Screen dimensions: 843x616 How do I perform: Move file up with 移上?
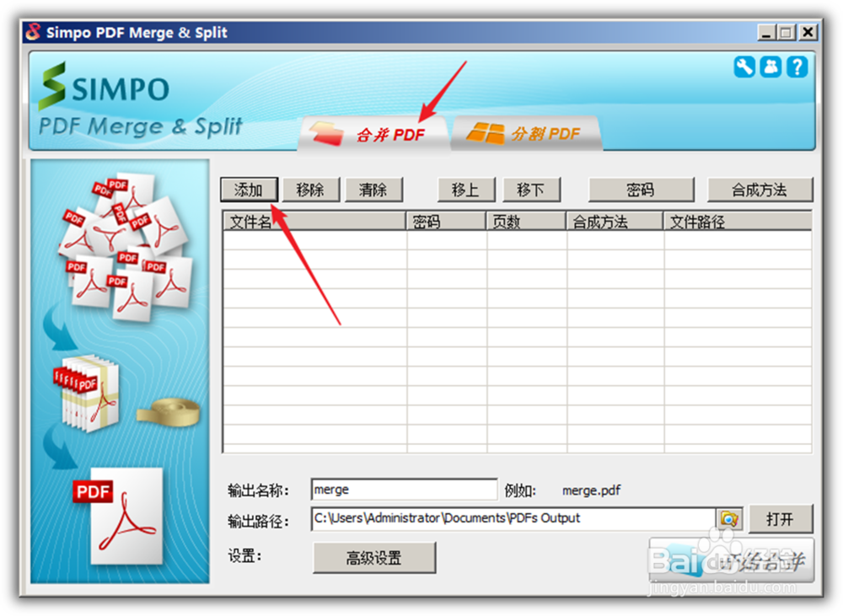coord(465,190)
